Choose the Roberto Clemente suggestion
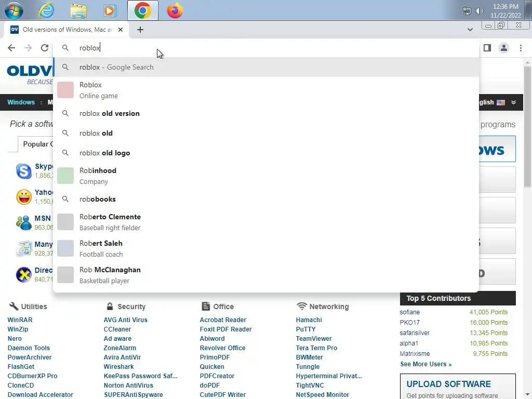This screenshot has width=532, height=399. click(x=266, y=222)
